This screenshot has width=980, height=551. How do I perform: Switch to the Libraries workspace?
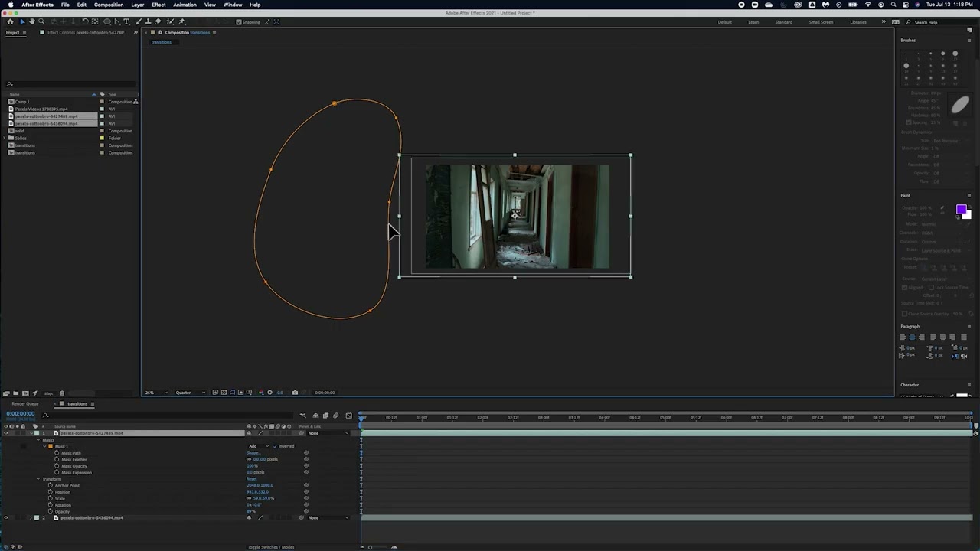pyautogui.click(x=858, y=22)
